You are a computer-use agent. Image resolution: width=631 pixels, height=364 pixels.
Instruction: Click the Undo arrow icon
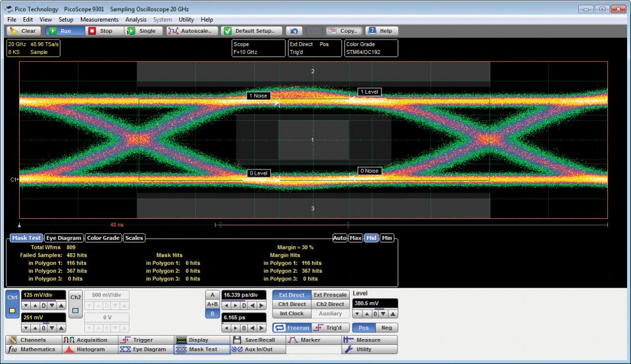(x=294, y=31)
